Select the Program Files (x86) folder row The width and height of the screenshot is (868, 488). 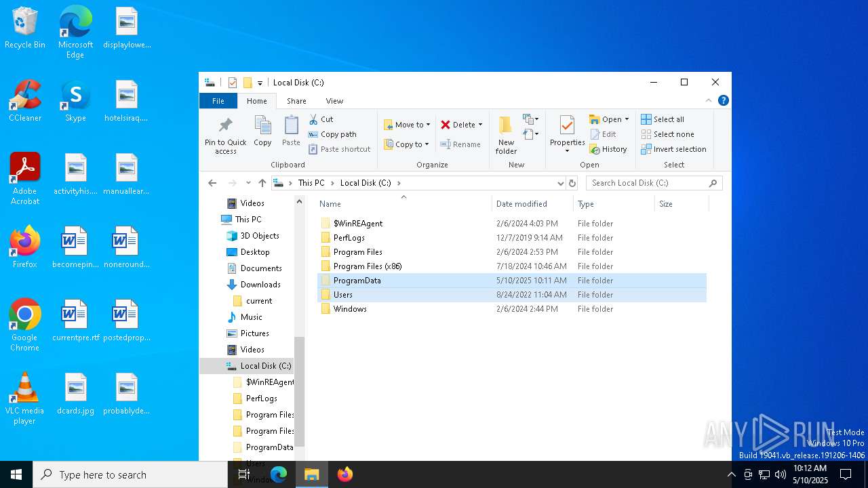pos(512,266)
